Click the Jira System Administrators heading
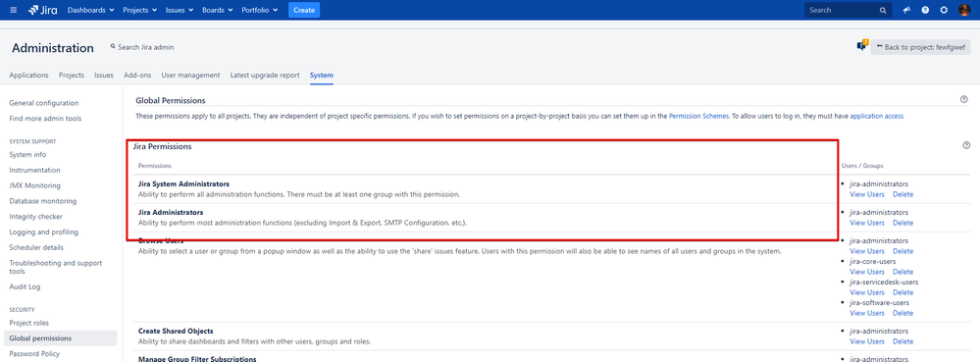The image size is (980, 362). pos(183,184)
